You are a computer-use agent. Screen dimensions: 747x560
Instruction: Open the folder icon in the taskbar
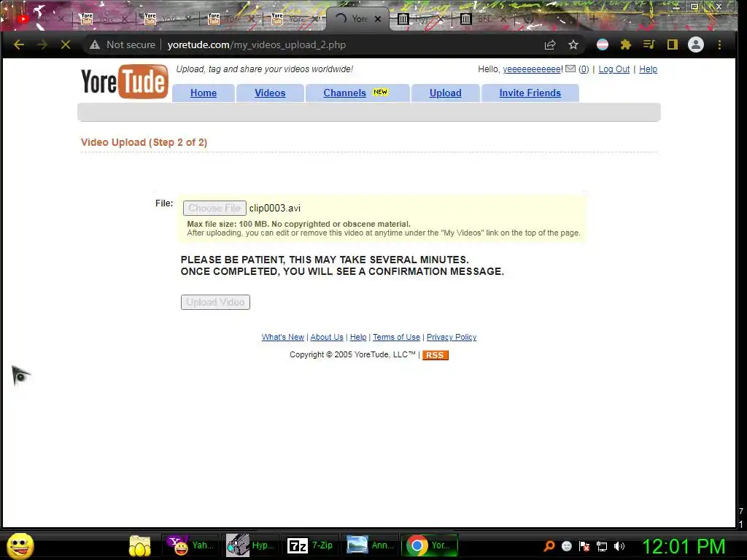click(x=139, y=545)
